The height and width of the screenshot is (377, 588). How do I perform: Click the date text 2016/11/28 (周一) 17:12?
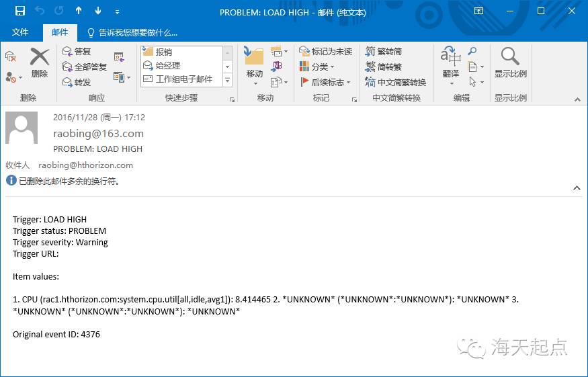coord(99,118)
